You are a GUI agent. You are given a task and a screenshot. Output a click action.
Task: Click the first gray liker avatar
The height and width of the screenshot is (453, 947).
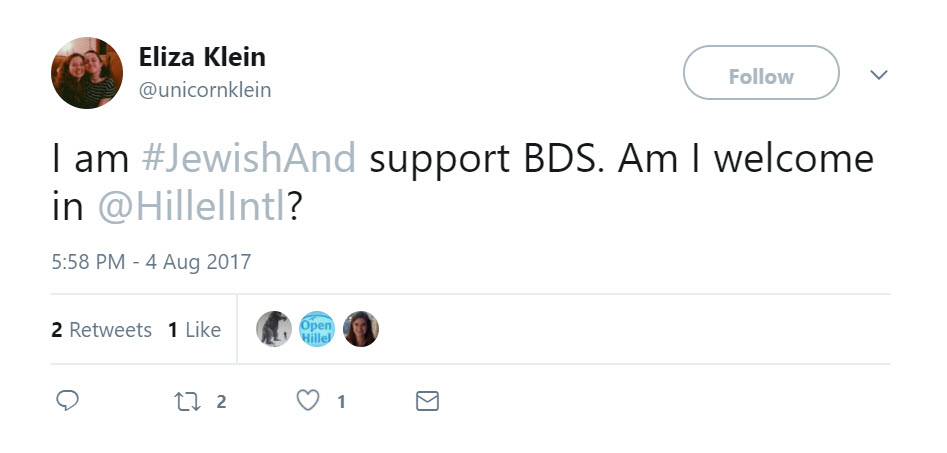pos(273,329)
